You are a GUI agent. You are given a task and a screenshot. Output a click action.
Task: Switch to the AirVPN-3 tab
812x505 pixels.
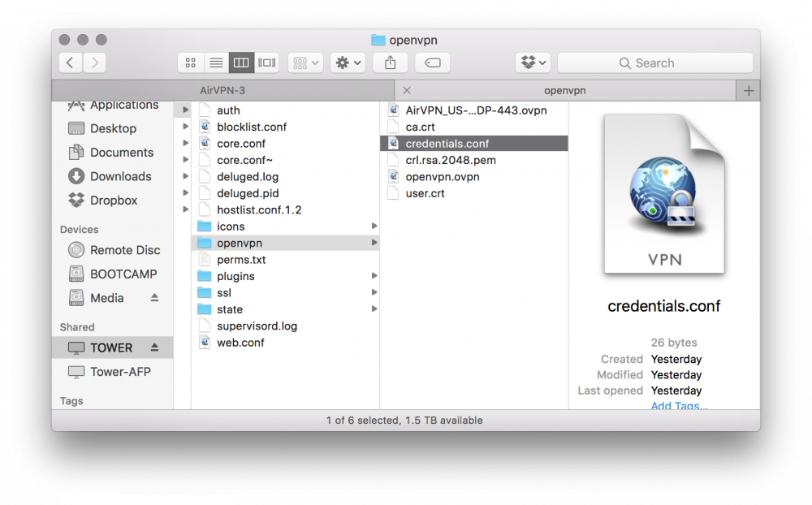(x=222, y=90)
